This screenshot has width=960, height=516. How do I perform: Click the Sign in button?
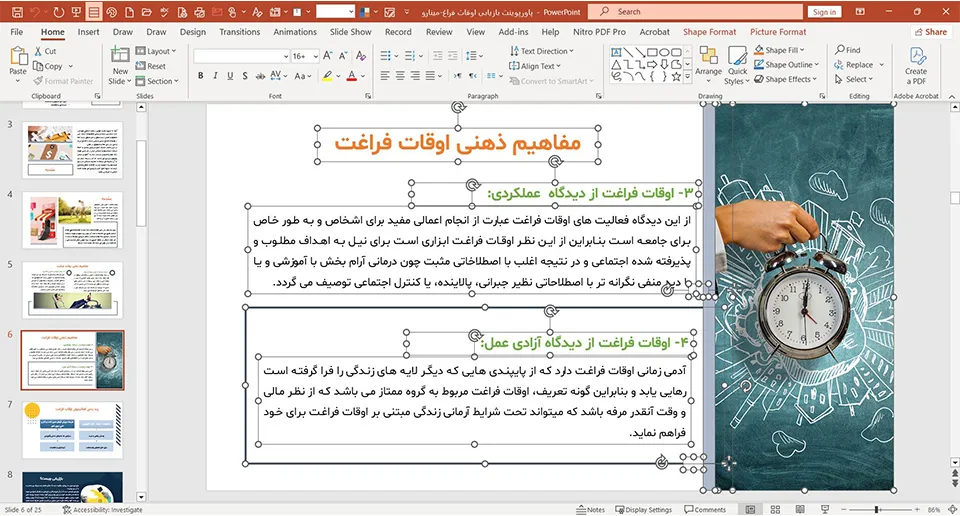coord(824,12)
